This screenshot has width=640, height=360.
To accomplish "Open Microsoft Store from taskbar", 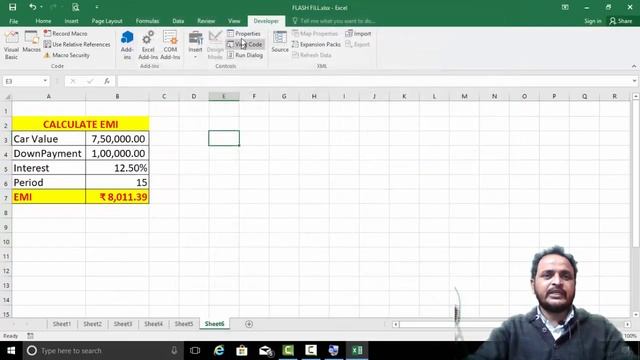I will (242, 351).
